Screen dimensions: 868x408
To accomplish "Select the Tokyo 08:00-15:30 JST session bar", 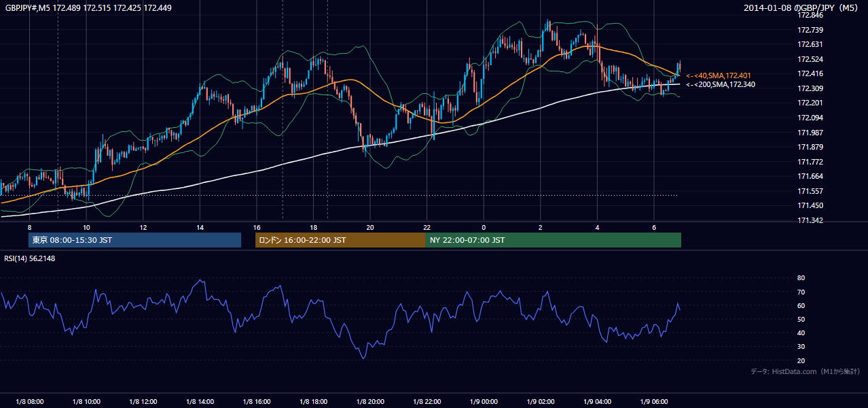I will [x=134, y=240].
